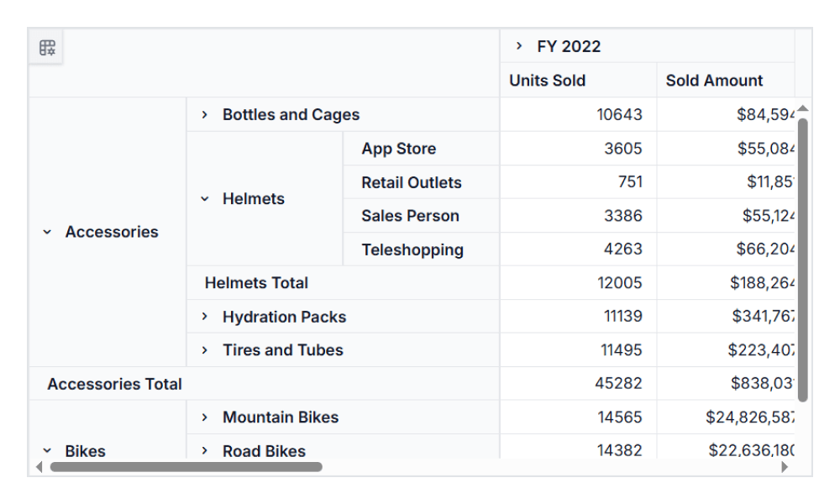Click the Teleshopping row label

tap(410, 249)
